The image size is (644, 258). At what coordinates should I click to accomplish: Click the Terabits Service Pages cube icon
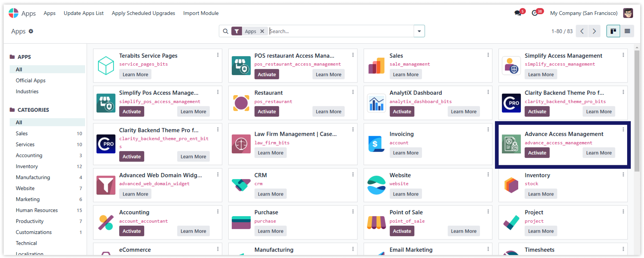click(106, 66)
